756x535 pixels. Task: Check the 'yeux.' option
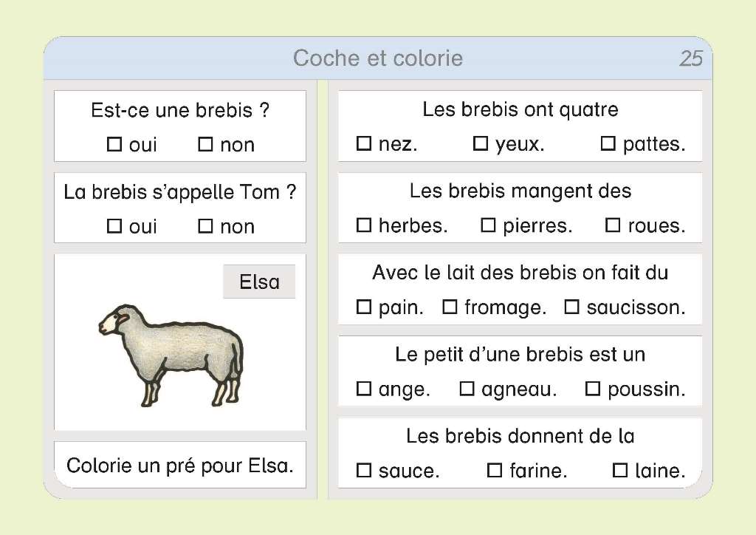(481, 143)
